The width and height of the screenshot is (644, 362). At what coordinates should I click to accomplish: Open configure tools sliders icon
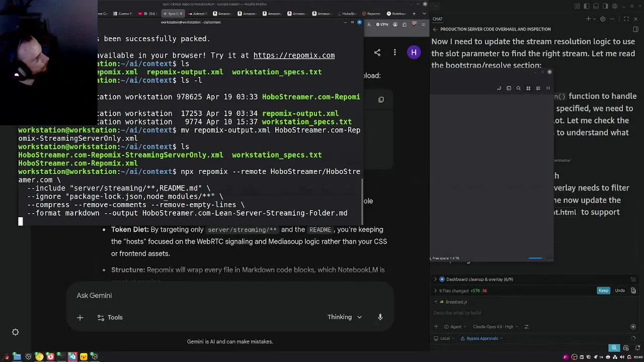click(526, 327)
